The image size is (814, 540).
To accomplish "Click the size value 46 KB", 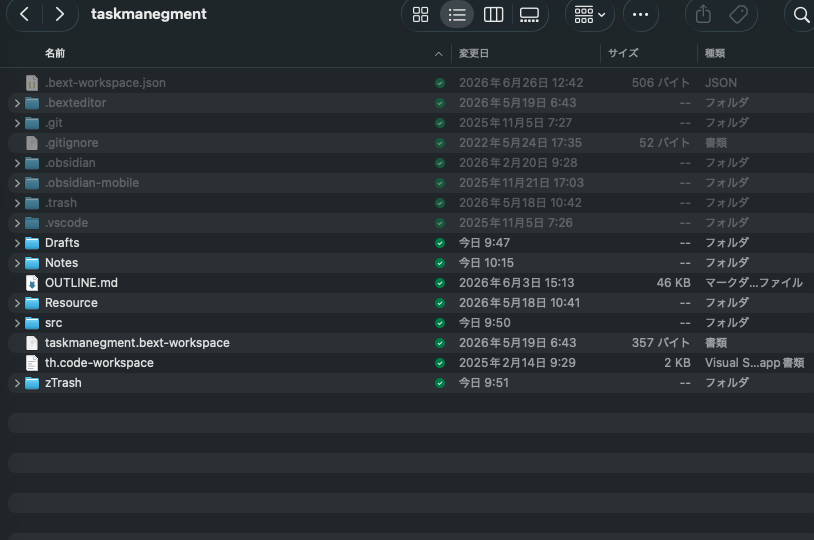I will pos(673,283).
